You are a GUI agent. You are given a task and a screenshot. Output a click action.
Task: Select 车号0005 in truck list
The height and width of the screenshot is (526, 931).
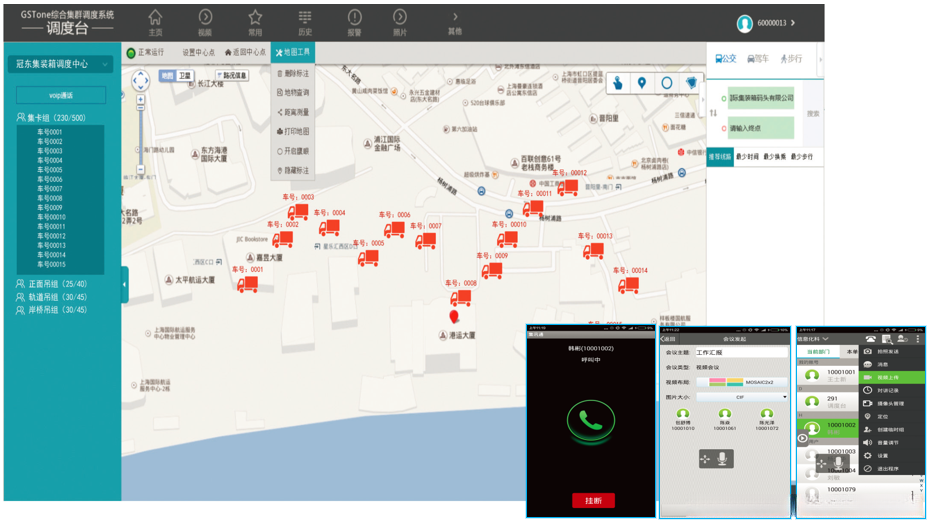click(50, 170)
